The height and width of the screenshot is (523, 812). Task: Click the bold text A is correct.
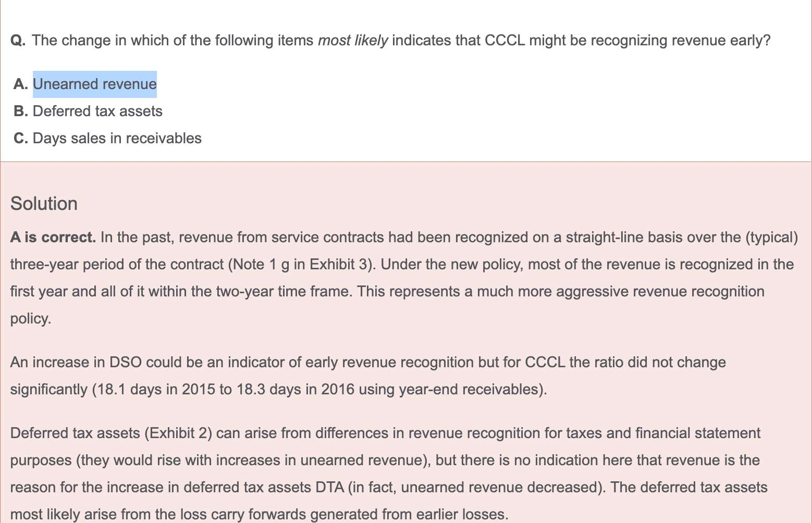point(53,237)
